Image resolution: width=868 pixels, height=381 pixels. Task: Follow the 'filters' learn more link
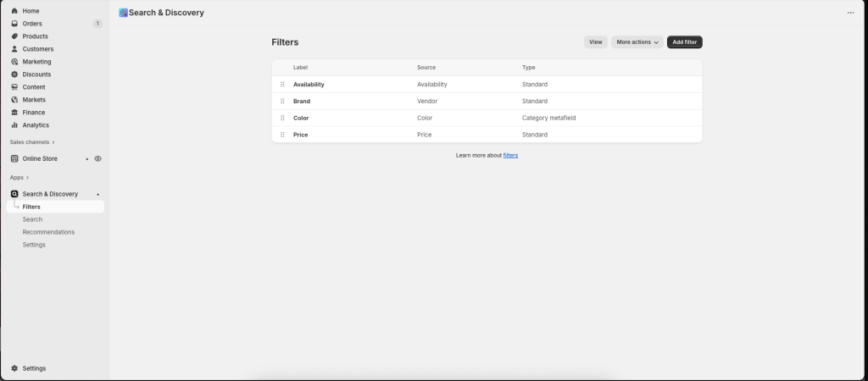coord(510,156)
